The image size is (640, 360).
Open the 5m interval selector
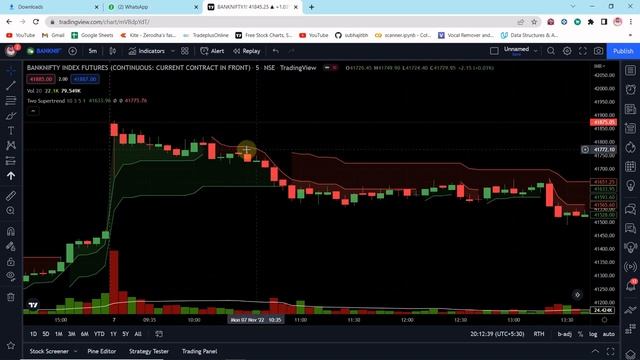pos(93,51)
